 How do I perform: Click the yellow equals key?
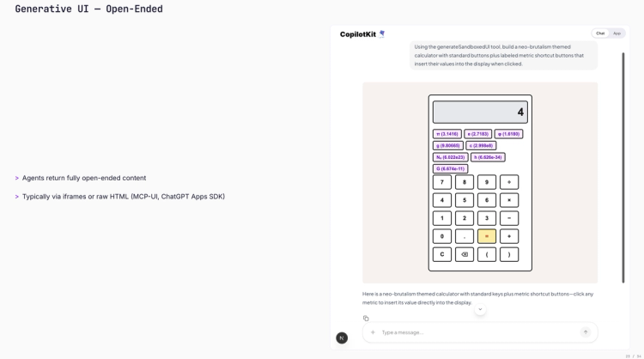click(x=487, y=236)
